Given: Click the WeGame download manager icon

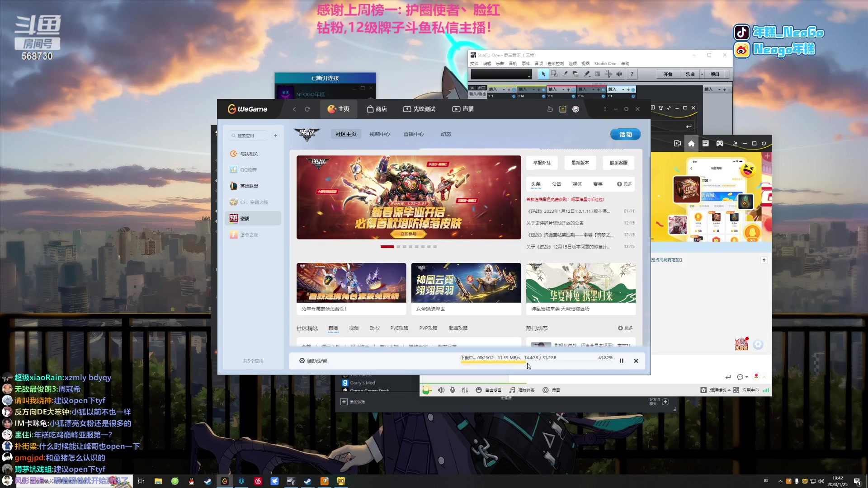Looking at the screenshot, I should 563,109.
